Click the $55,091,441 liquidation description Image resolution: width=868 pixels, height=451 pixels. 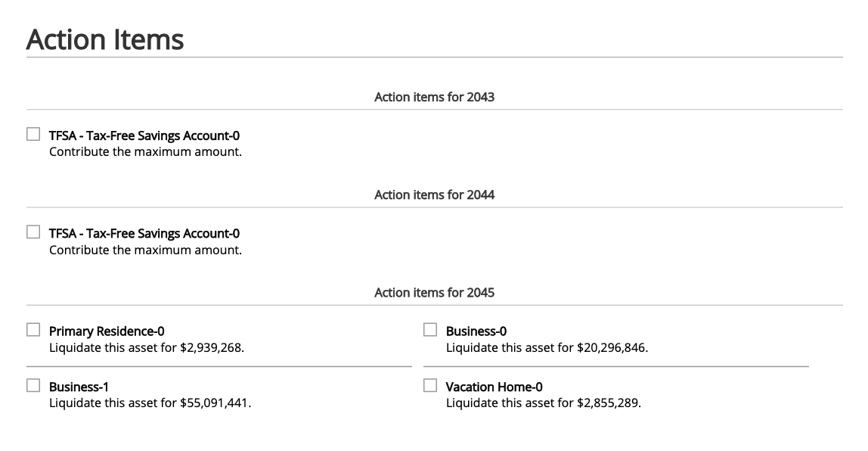tap(150, 403)
